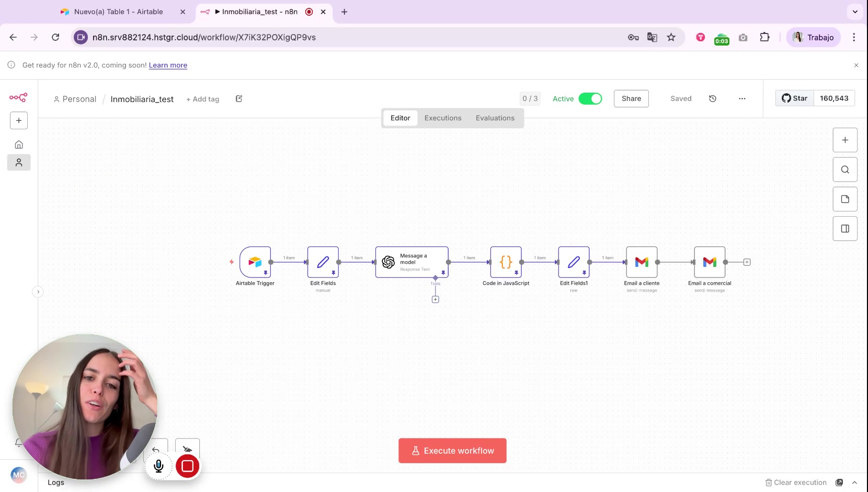
Task: Open the Airtable Trigger node
Action: click(255, 262)
